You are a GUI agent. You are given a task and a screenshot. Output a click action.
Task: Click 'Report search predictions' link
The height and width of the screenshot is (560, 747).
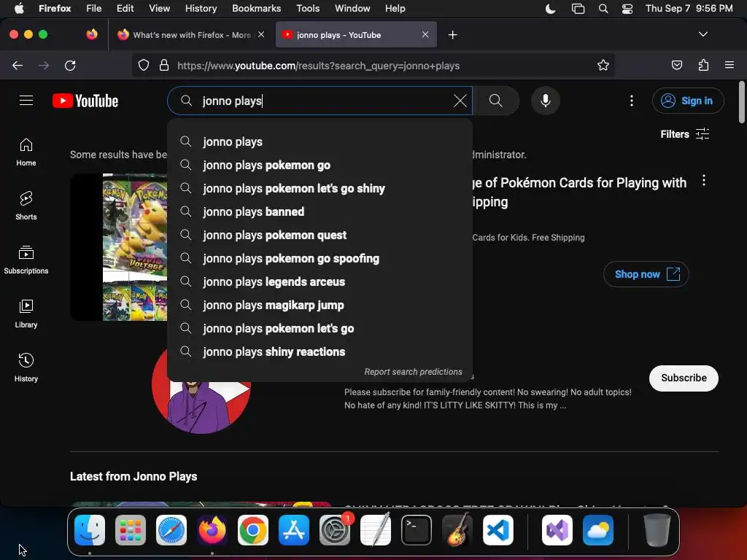pyautogui.click(x=413, y=372)
